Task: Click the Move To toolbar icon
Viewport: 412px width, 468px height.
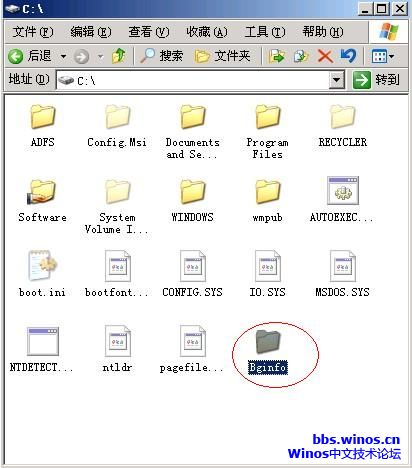Action: 277,56
